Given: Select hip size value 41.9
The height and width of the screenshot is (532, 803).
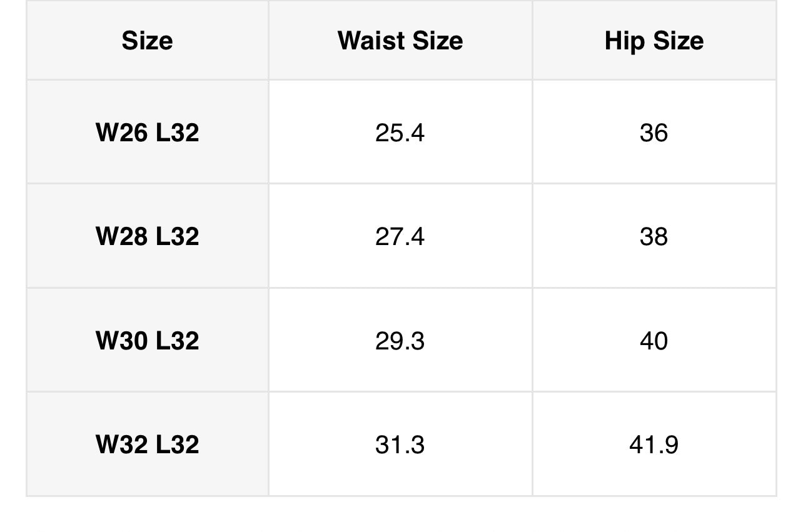Looking at the screenshot, I should click(x=654, y=444).
